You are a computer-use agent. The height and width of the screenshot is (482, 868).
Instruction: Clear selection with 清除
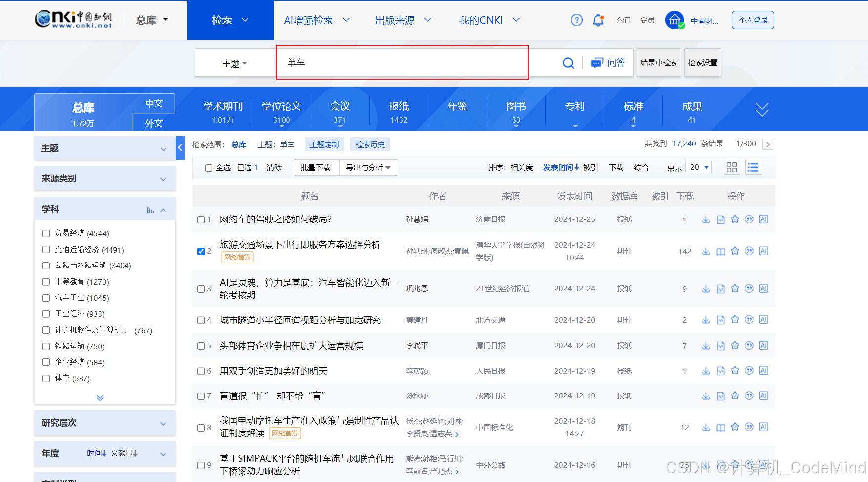pyautogui.click(x=274, y=168)
